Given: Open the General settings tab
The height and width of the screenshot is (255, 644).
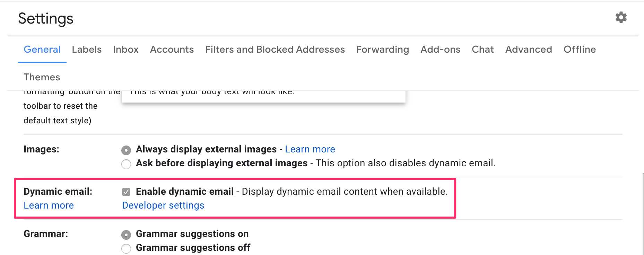Looking at the screenshot, I should tap(42, 50).
